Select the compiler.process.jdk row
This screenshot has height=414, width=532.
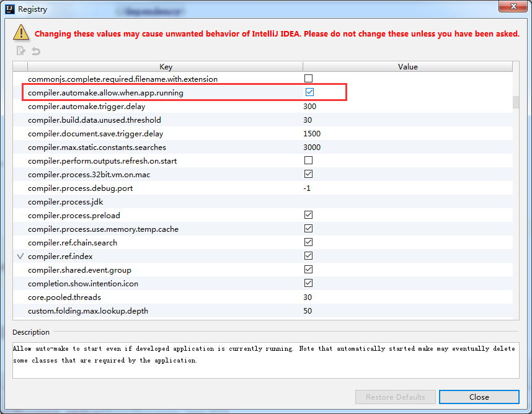pos(263,202)
